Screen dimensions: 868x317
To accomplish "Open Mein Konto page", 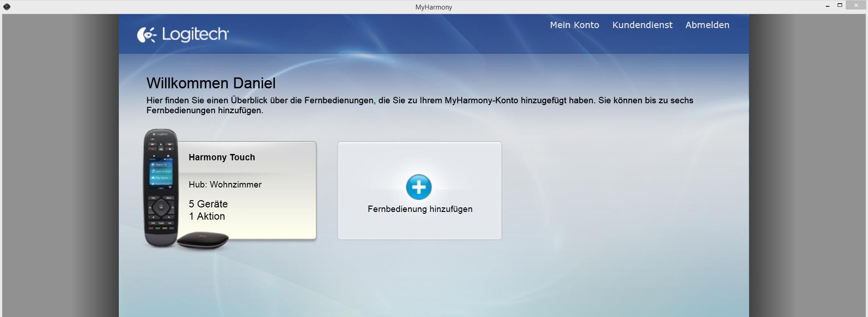I will [x=574, y=25].
